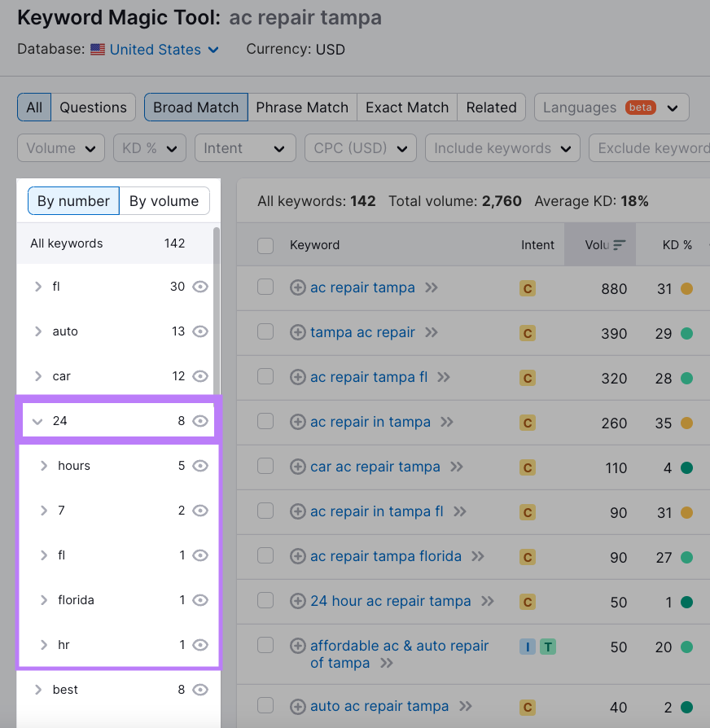Viewport: 710px width, 728px height.
Task: Click the US flag icon near Database
Action: point(97,50)
